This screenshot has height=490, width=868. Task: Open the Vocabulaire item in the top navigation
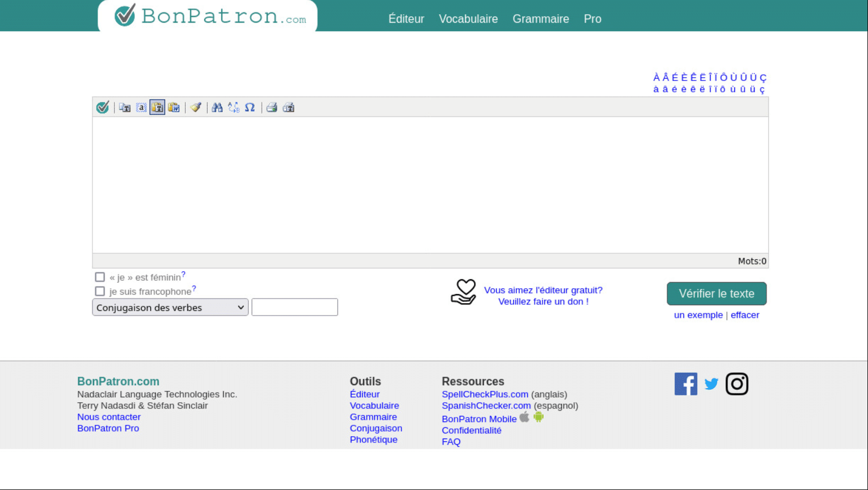click(x=468, y=19)
